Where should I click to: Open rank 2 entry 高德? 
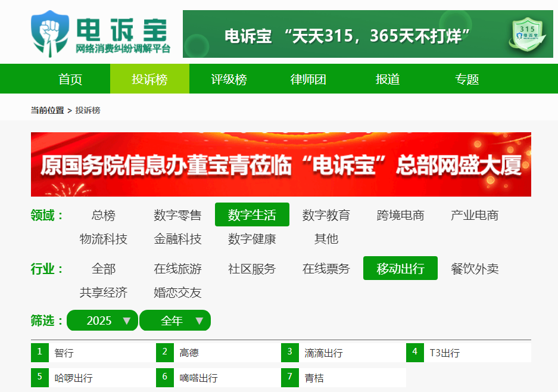[218, 353]
